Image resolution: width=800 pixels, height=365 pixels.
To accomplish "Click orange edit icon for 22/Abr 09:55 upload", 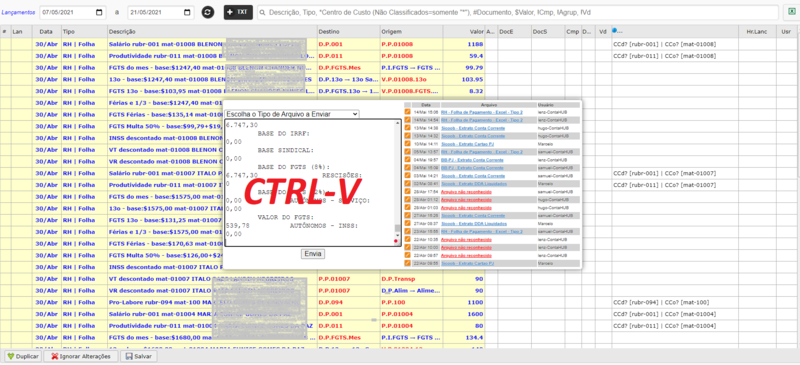I will pyautogui.click(x=408, y=263).
